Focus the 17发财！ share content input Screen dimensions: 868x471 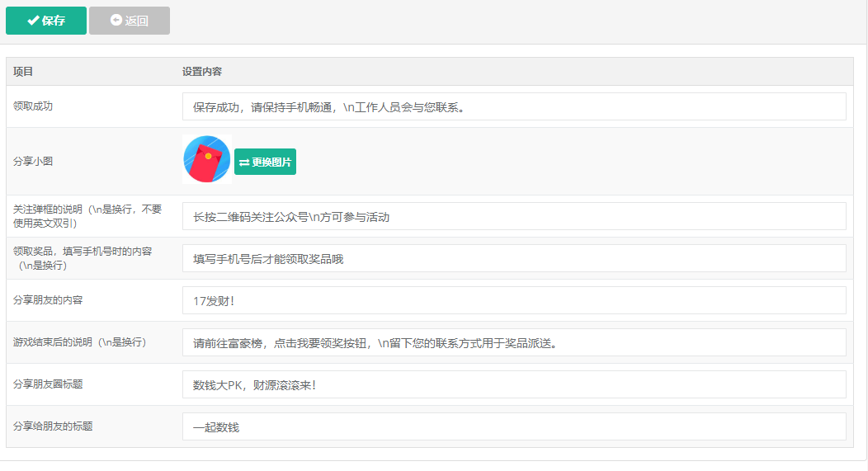pyautogui.click(x=514, y=300)
